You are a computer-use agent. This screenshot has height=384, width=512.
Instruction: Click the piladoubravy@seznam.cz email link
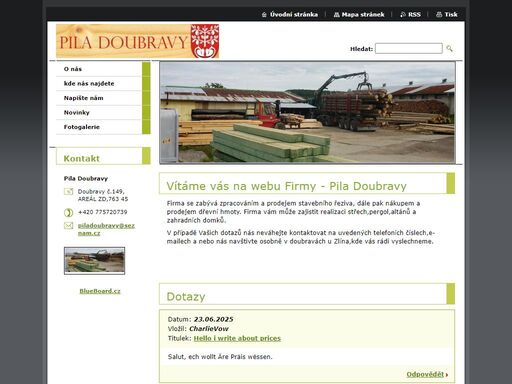pos(106,229)
